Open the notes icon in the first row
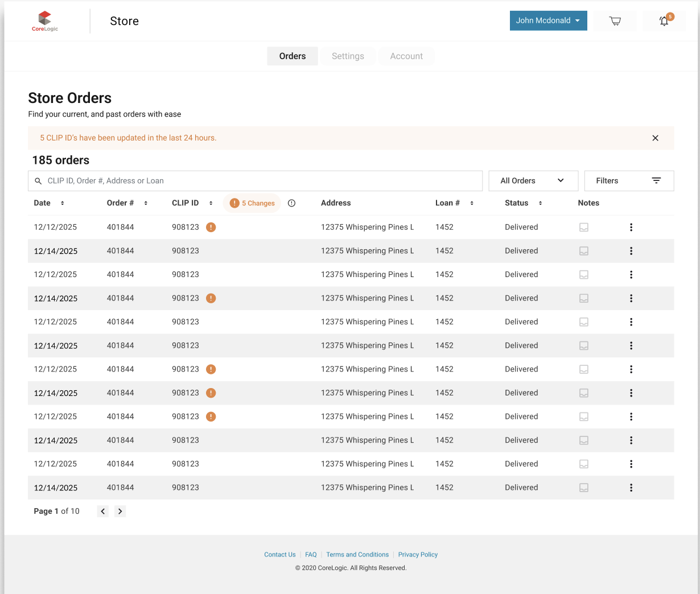 coord(583,227)
